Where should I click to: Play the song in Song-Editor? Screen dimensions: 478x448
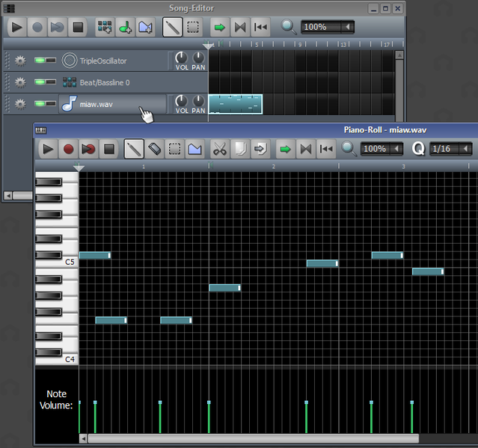click(x=16, y=28)
